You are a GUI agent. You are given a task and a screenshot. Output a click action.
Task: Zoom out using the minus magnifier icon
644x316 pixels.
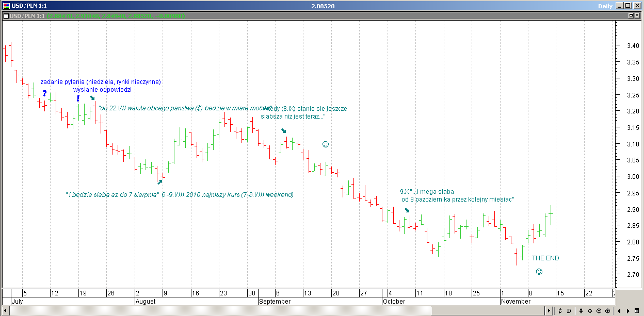[599, 311]
